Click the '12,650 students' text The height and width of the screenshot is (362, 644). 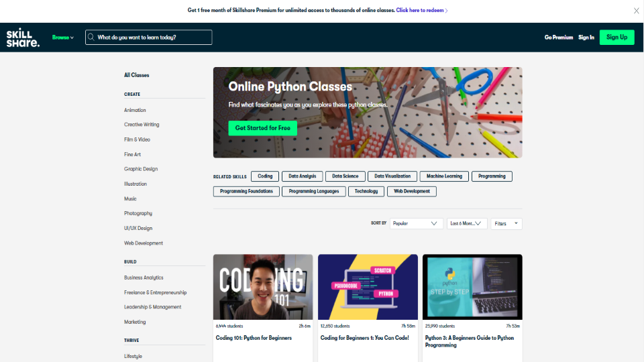click(335, 326)
